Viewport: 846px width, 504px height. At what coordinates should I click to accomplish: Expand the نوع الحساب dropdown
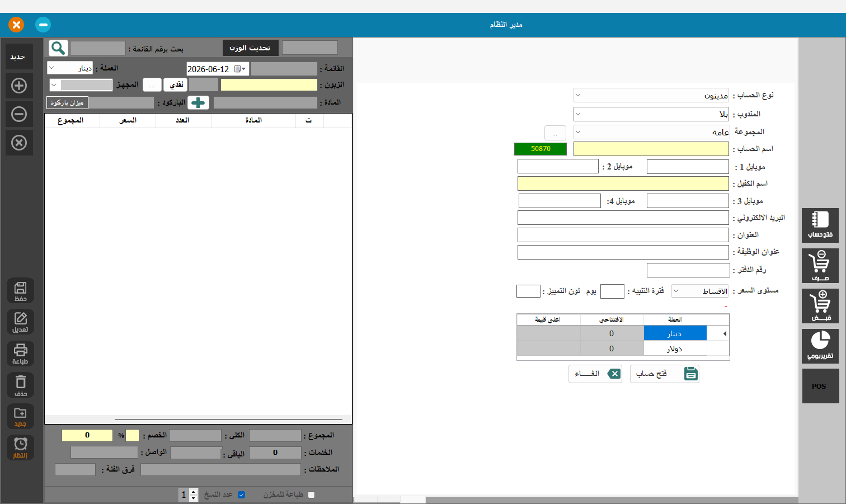651,95
